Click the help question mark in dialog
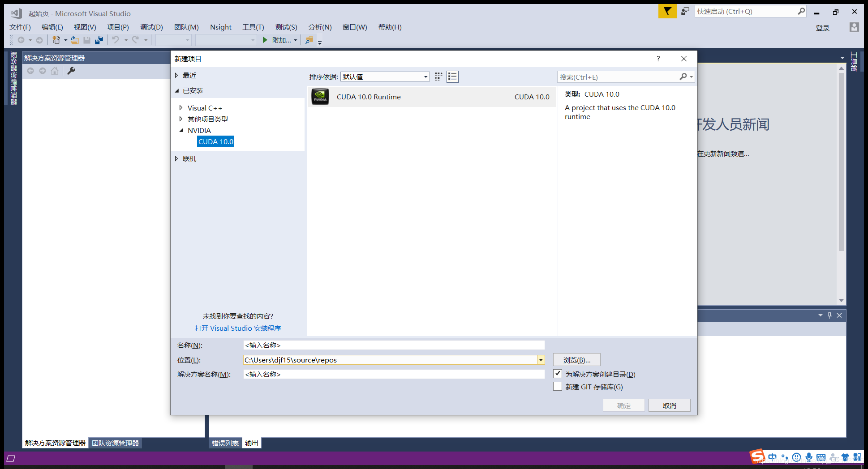The width and height of the screenshot is (868, 469). tap(658, 59)
